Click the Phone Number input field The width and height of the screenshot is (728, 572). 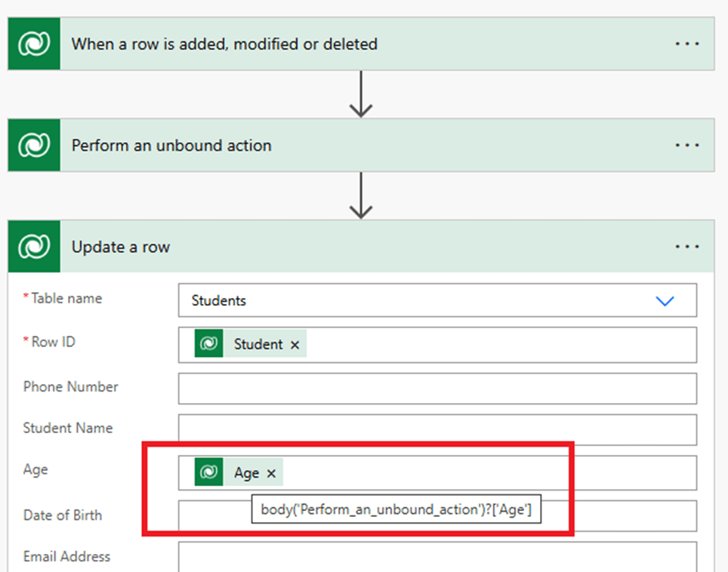click(436, 388)
